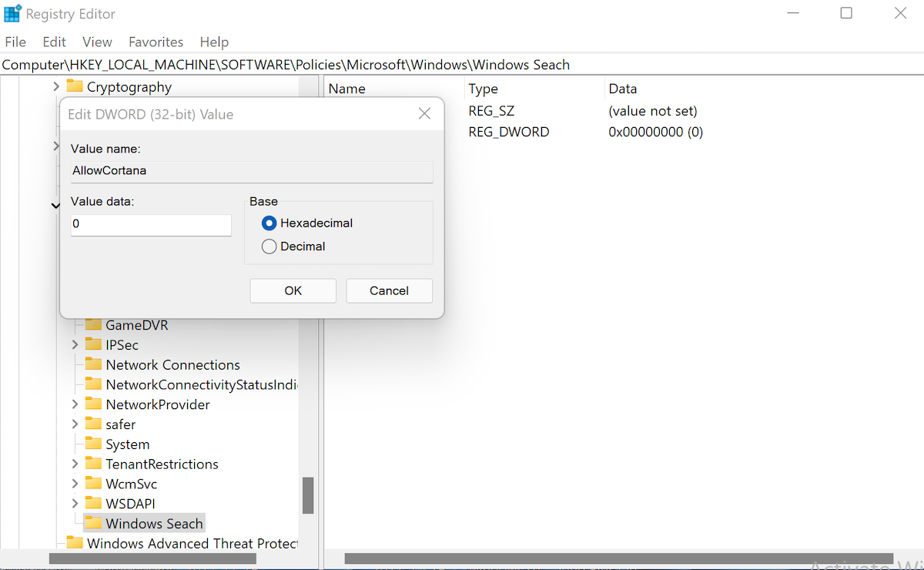Expand the NetworkProvider tree node

pyautogui.click(x=74, y=404)
